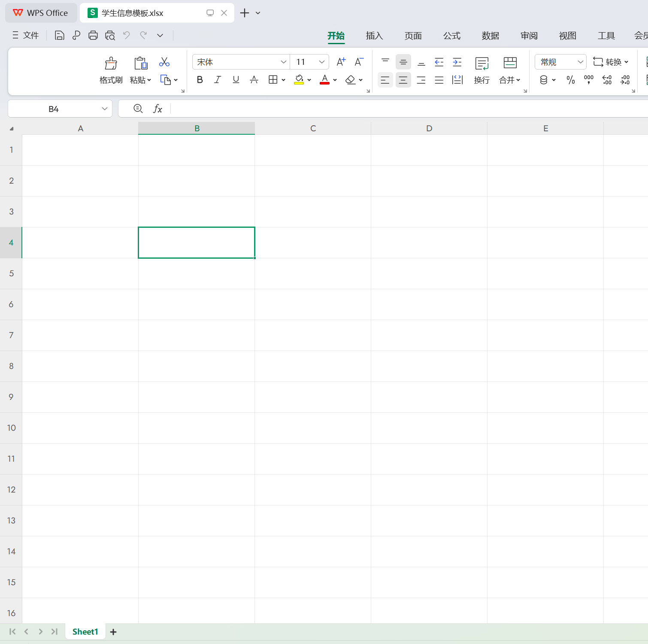Click the formula bar input field
The width and height of the screenshot is (648, 644).
(409, 109)
